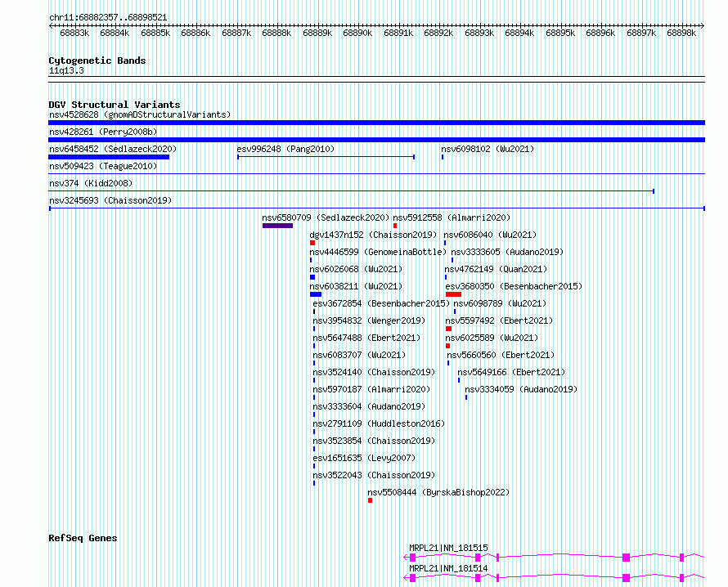Screen dimensions: 728x587
Task: Select nsv3524140 (Chaisson2019) label
Action: point(374,372)
